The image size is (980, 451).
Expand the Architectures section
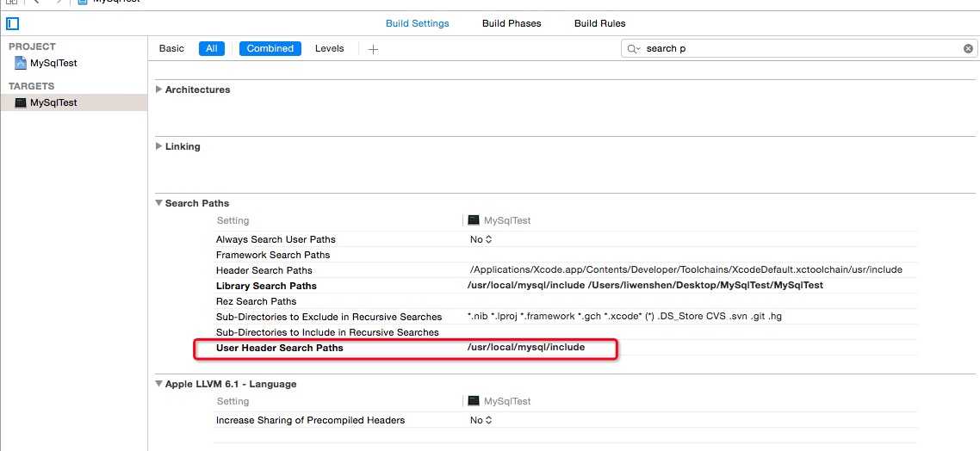click(159, 90)
